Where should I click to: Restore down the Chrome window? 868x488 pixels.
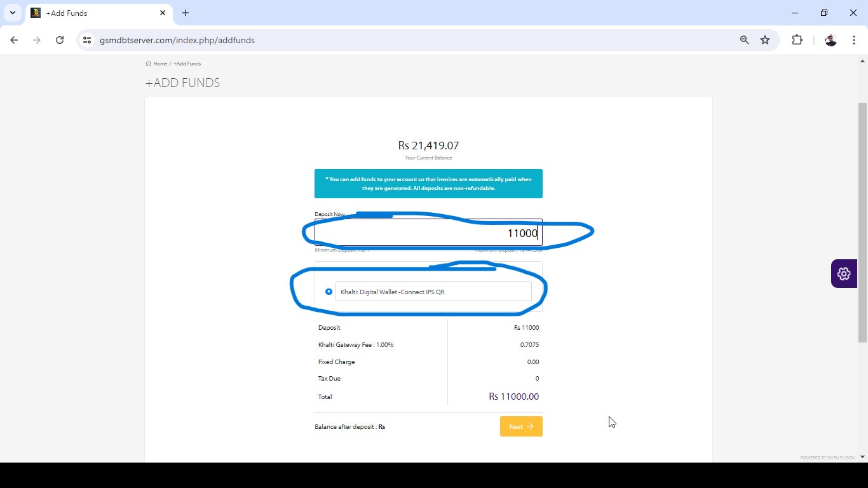click(x=824, y=13)
